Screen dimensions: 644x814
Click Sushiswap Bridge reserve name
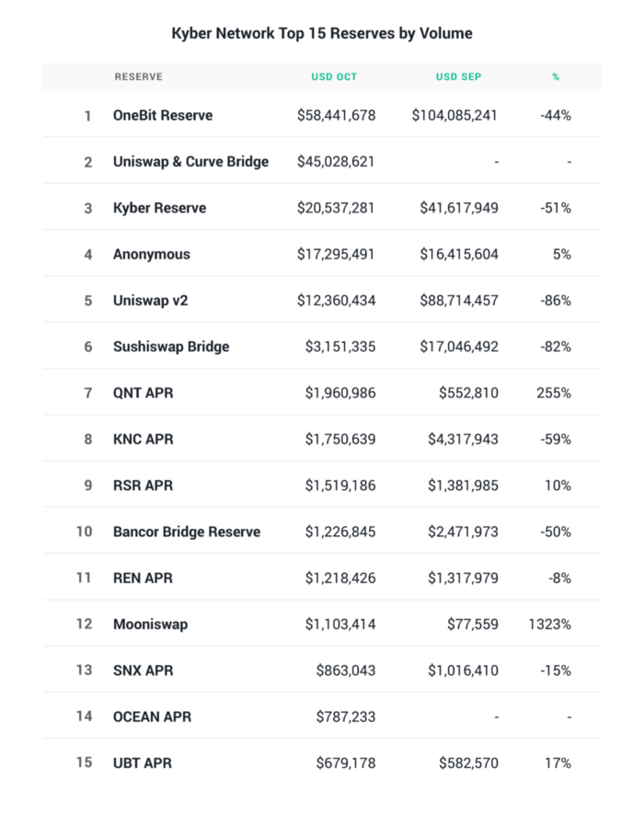click(171, 347)
